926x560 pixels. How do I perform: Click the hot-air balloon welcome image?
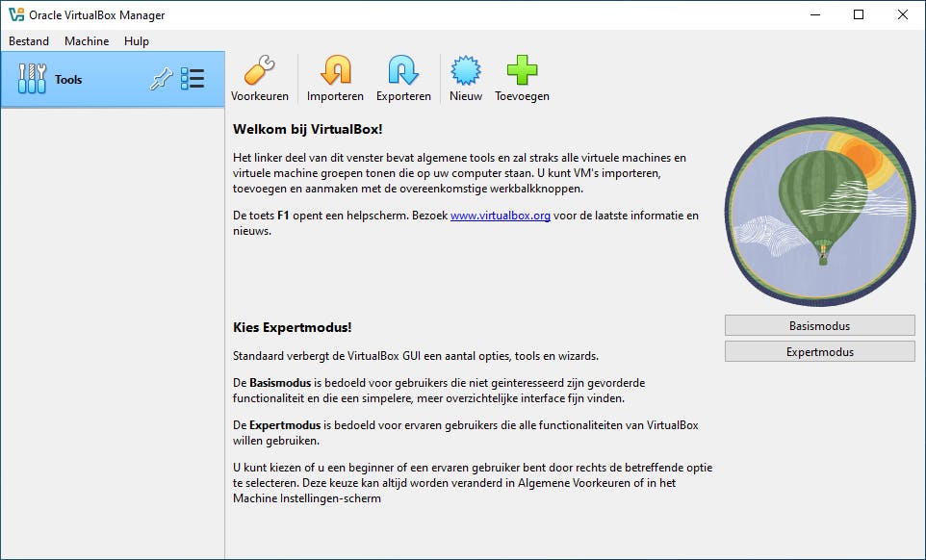pos(820,212)
